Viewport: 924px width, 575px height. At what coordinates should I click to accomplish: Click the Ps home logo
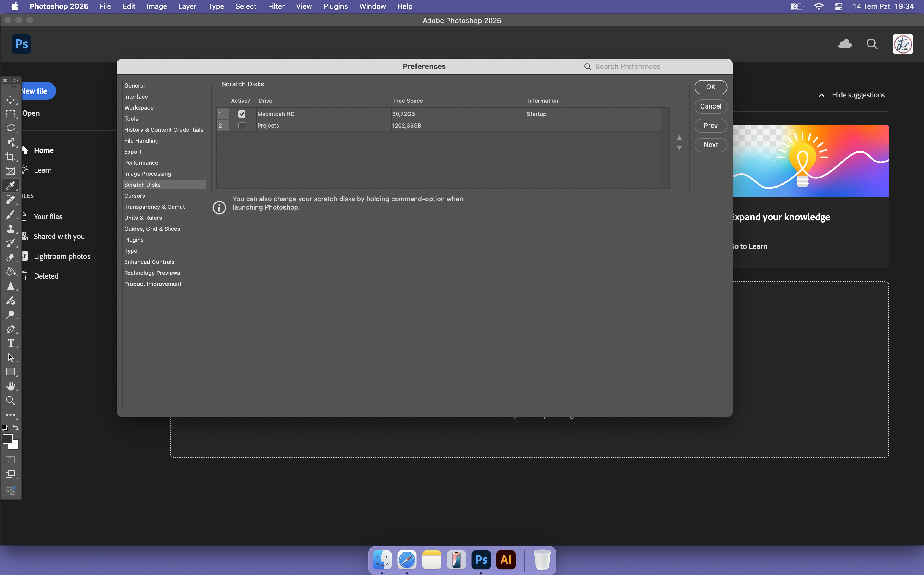(21, 44)
